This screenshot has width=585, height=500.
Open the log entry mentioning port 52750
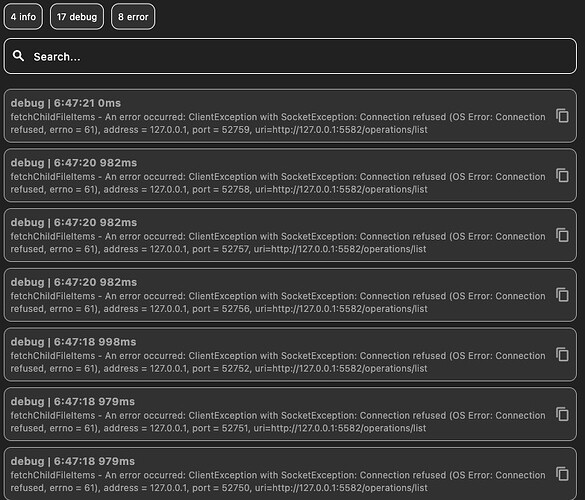(290, 474)
